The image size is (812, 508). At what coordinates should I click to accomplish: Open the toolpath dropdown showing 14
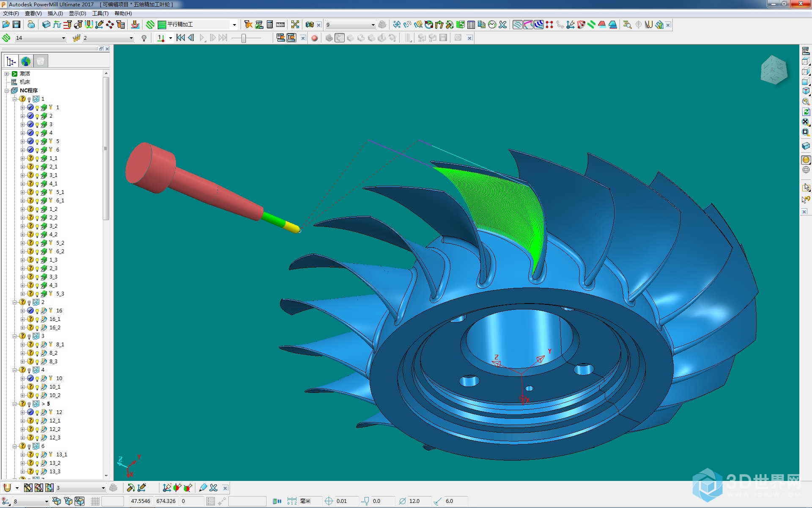[63, 38]
